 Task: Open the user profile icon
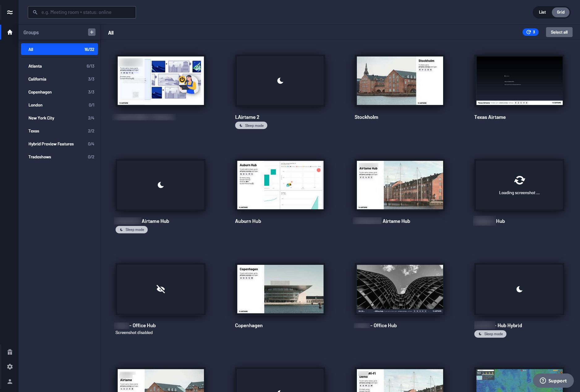click(10, 382)
